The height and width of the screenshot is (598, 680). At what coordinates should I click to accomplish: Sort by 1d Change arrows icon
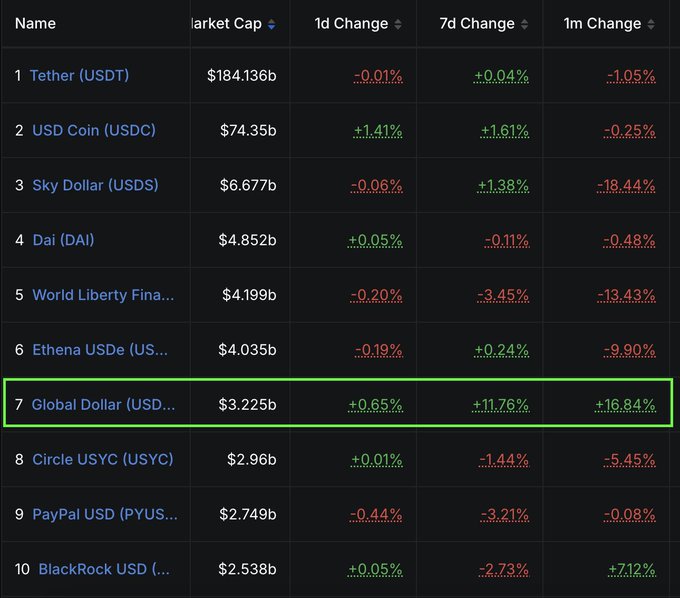398,24
